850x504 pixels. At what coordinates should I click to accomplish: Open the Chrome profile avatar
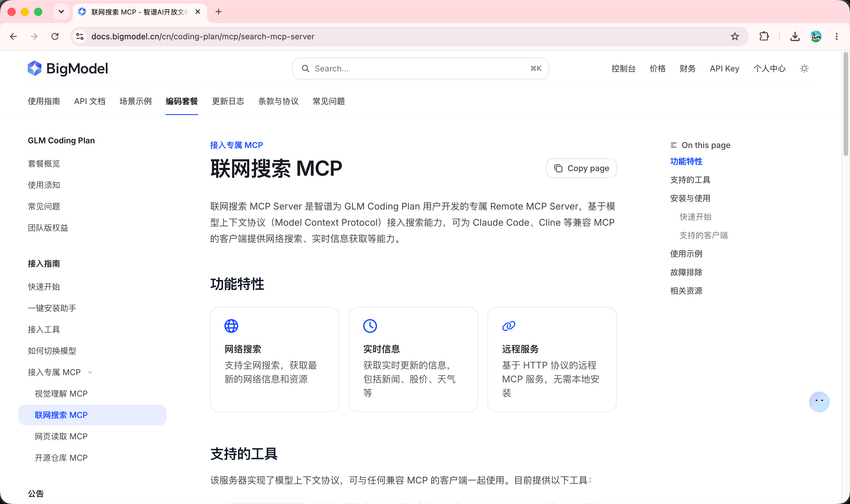[x=816, y=36]
